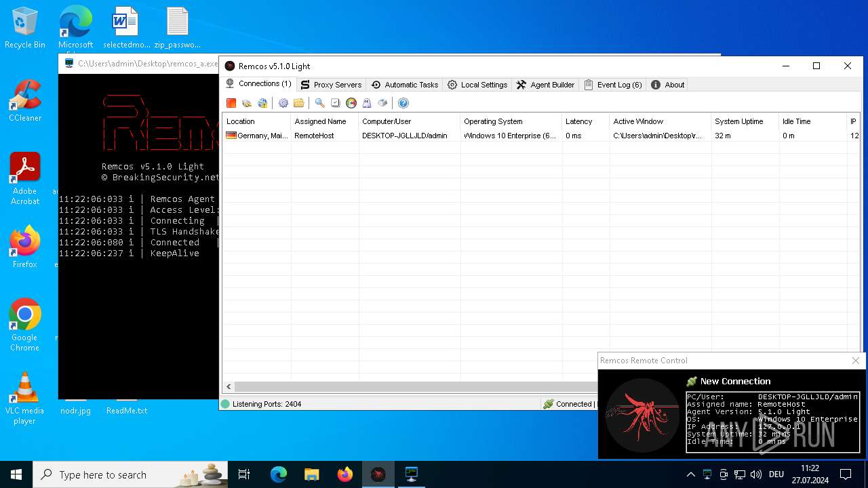Sort by the Latency column header
The width and height of the screenshot is (868, 488).
[x=585, y=121]
